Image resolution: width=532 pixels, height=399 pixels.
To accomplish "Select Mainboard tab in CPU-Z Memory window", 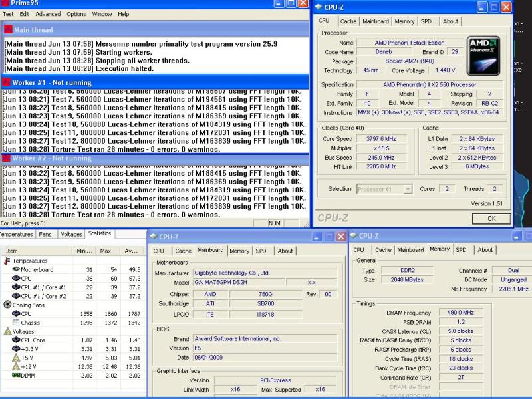I will (410, 250).
